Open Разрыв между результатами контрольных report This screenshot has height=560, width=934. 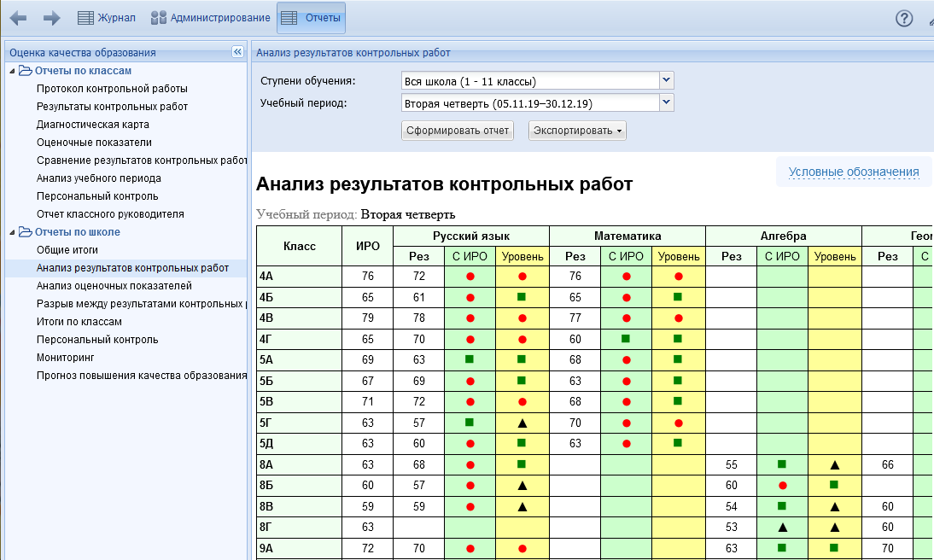[x=142, y=304]
